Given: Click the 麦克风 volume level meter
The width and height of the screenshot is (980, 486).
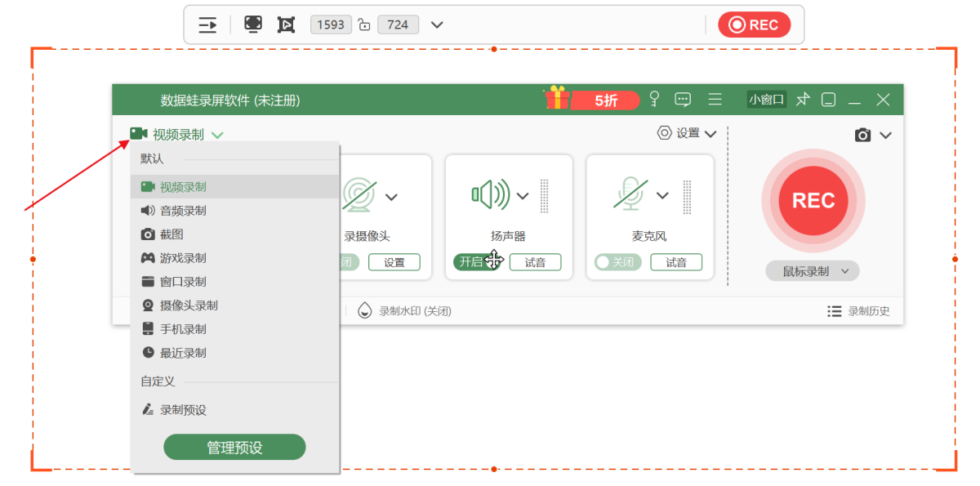Looking at the screenshot, I should pos(686,196).
